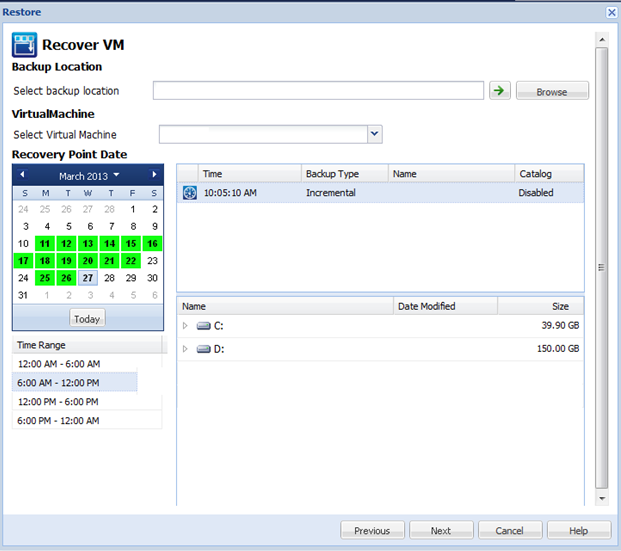Close the Restore dialog window

pos(611,12)
